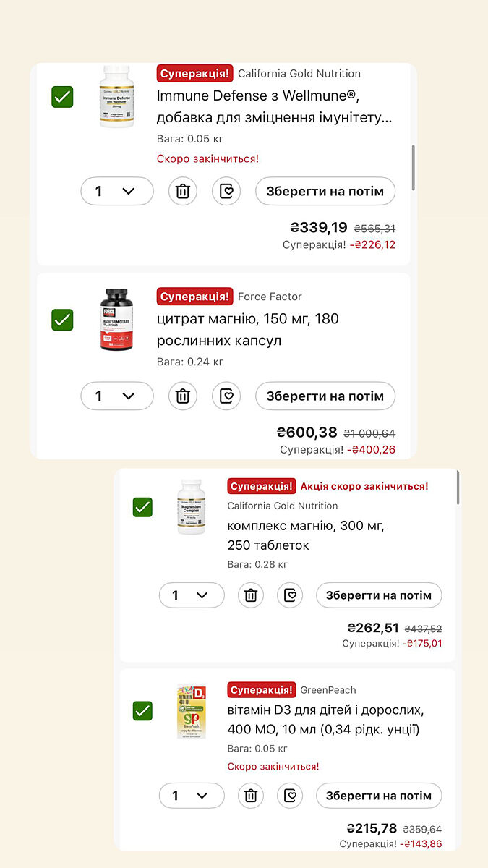Delete Immune Defense item with trash icon
This screenshot has width=488, height=868.
[x=183, y=192]
